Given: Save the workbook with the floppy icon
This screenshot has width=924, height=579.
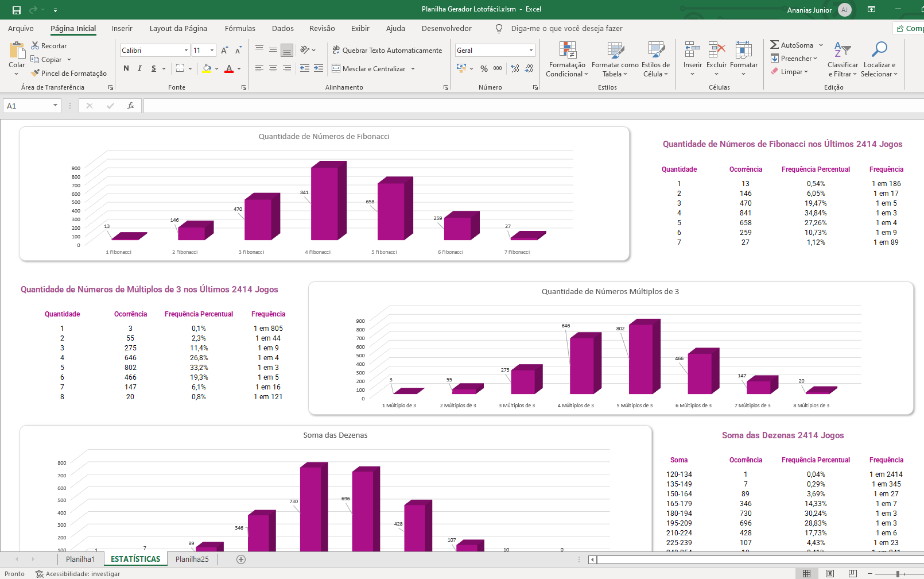Looking at the screenshot, I should point(17,10).
